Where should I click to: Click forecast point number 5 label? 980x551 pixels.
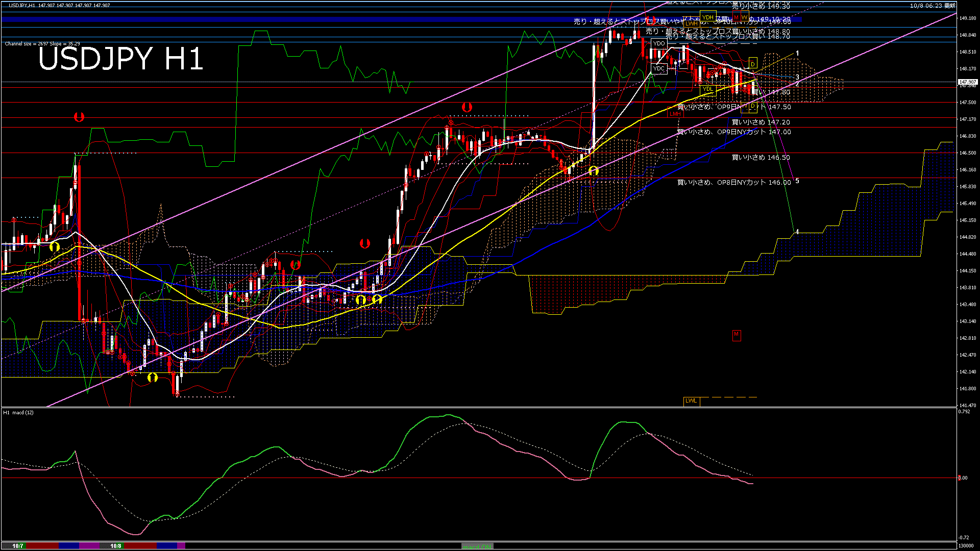[x=797, y=181]
